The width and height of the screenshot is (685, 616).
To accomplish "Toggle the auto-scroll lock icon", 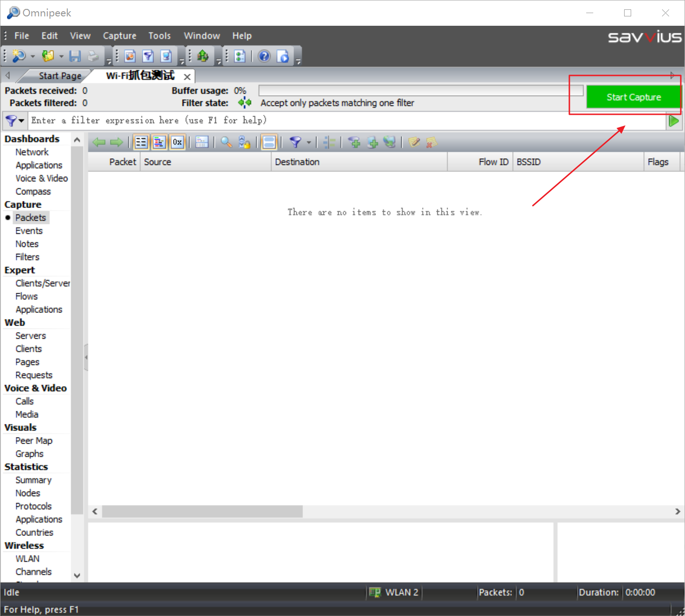I will pyautogui.click(x=244, y=142).
